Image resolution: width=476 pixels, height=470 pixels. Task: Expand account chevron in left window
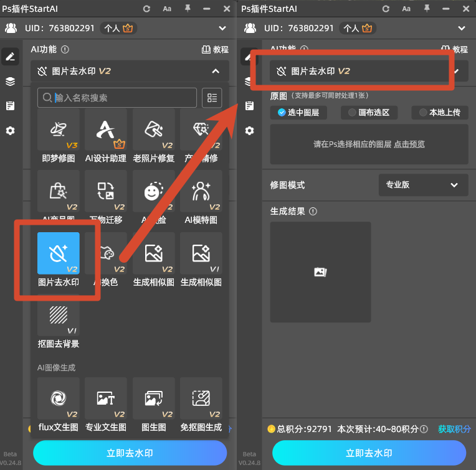222,28
